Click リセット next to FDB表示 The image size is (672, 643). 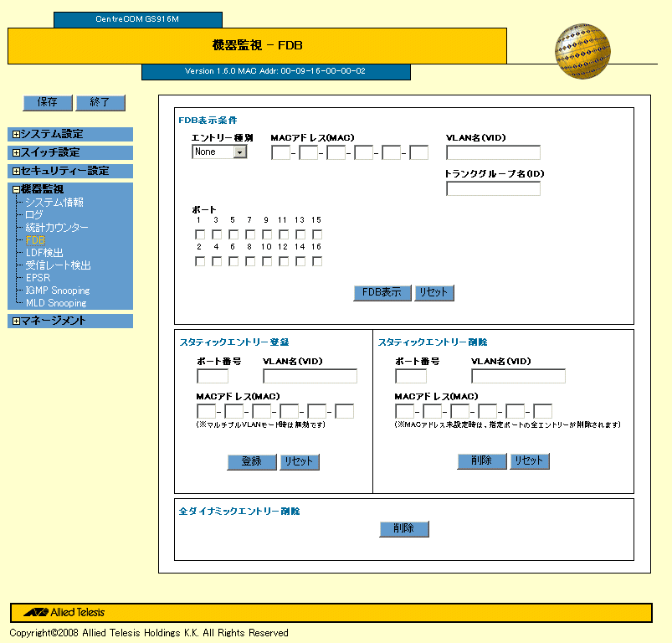click(434, 293)
